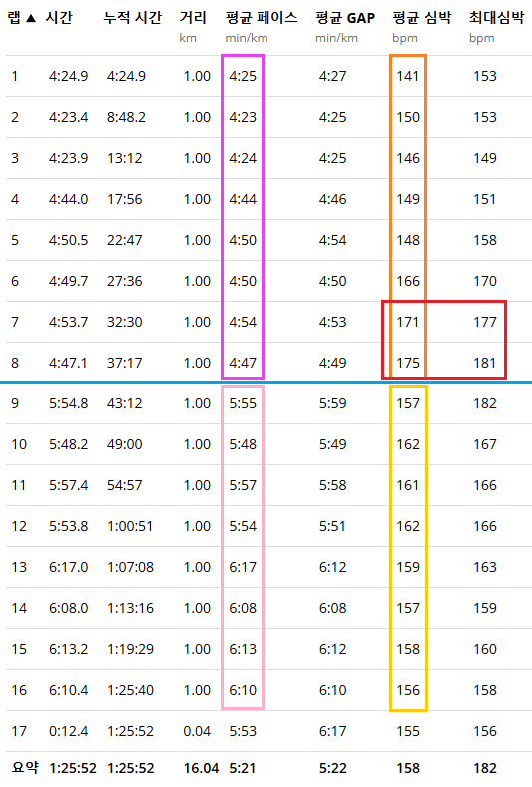Select lap time 4:47.1
The image size is (532, 787).
pyautogui.click(x=68, y=363)
